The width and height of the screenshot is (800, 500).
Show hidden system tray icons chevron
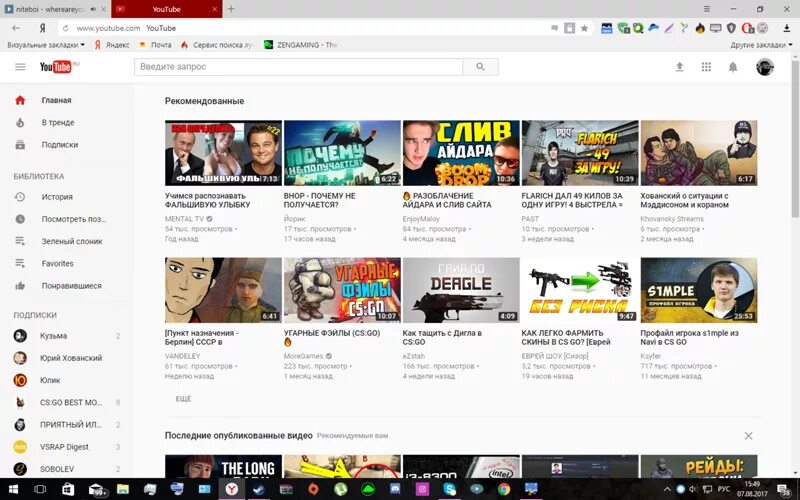667,489
